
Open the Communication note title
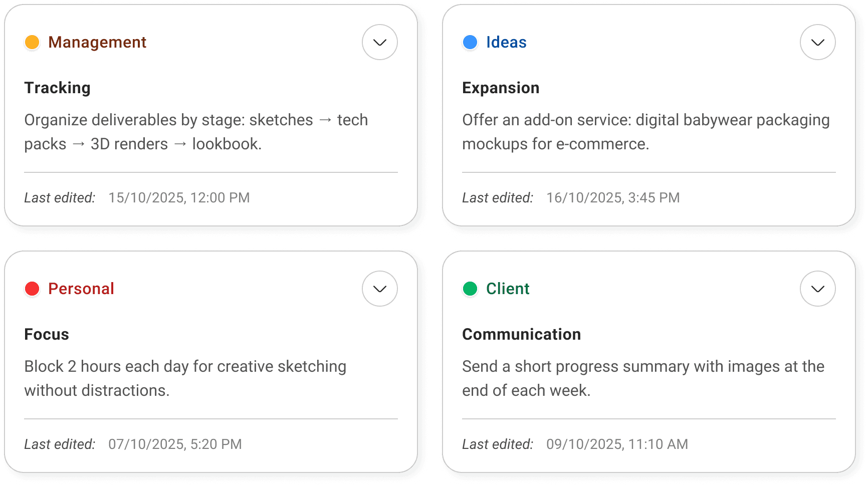(x=521, y=334)
